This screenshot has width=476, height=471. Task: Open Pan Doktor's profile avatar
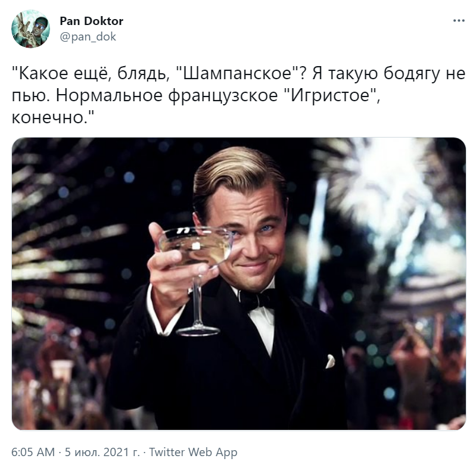click(x=30, y=29)
